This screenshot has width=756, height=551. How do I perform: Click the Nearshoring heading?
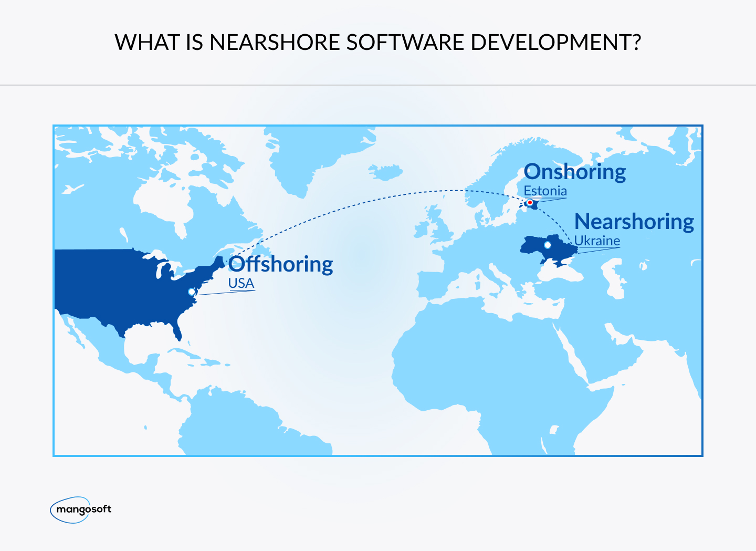coord(634,222)
